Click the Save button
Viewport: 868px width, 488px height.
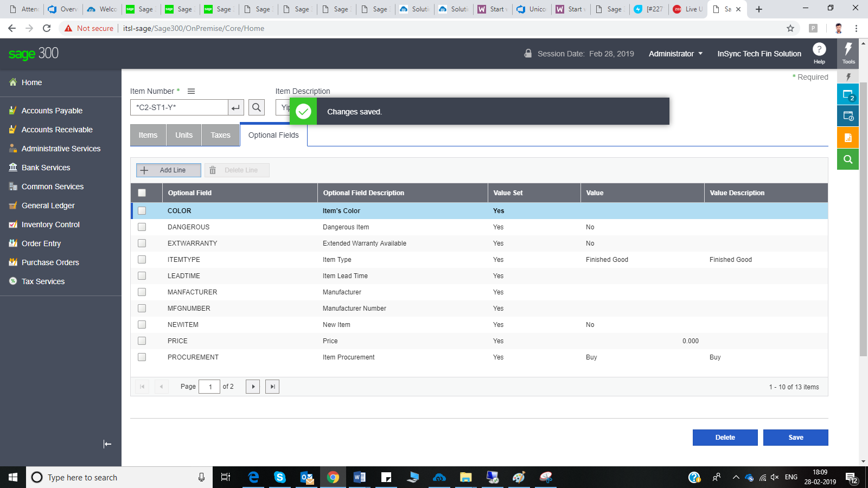coord(795,437)
